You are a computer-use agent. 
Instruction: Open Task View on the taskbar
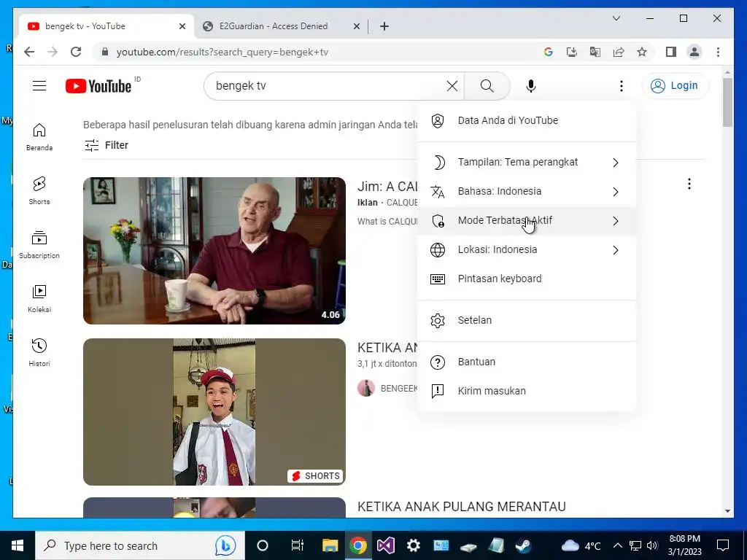tap(298, 545)
